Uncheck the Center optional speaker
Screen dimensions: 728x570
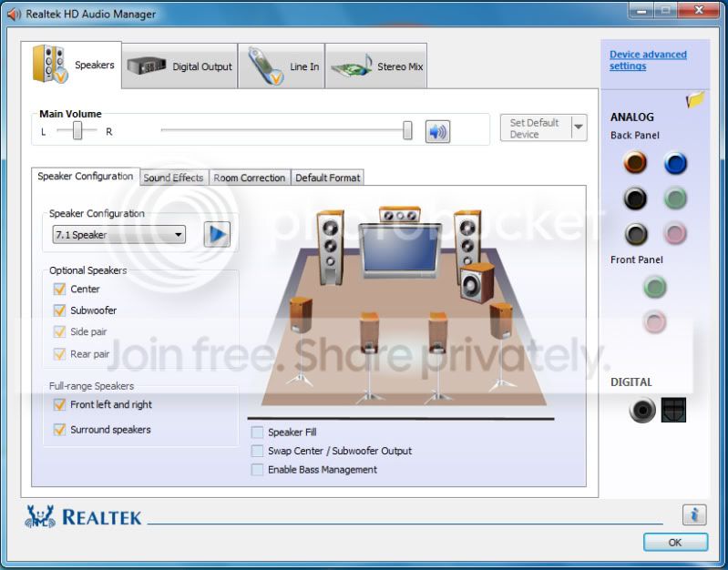(x=59, y=289)
